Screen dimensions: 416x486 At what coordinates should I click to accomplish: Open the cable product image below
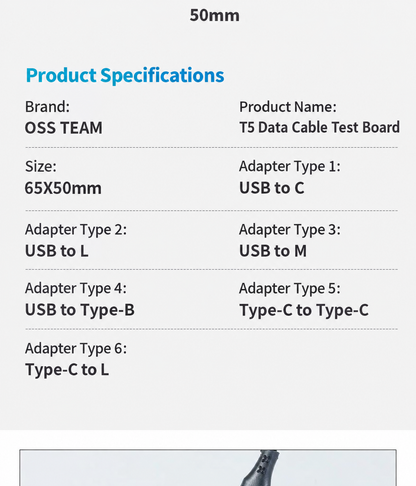(208, 468)
